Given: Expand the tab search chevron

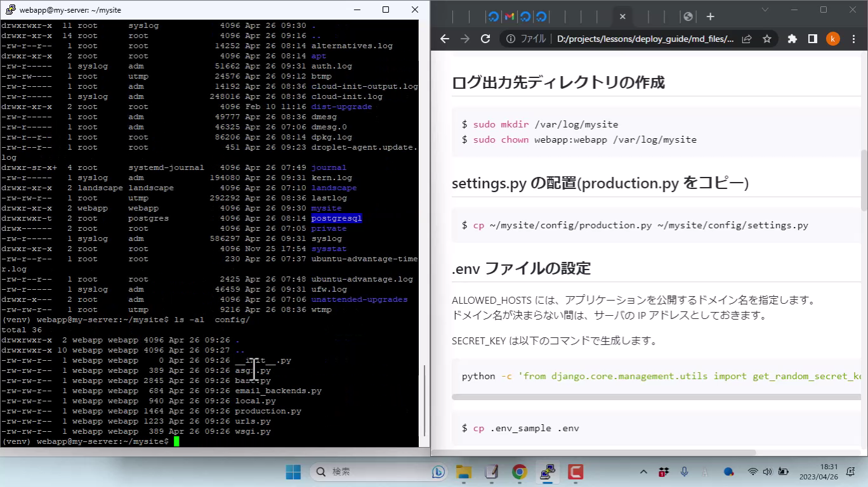Looking at the screenshot, I should click(x=765, y=10).
